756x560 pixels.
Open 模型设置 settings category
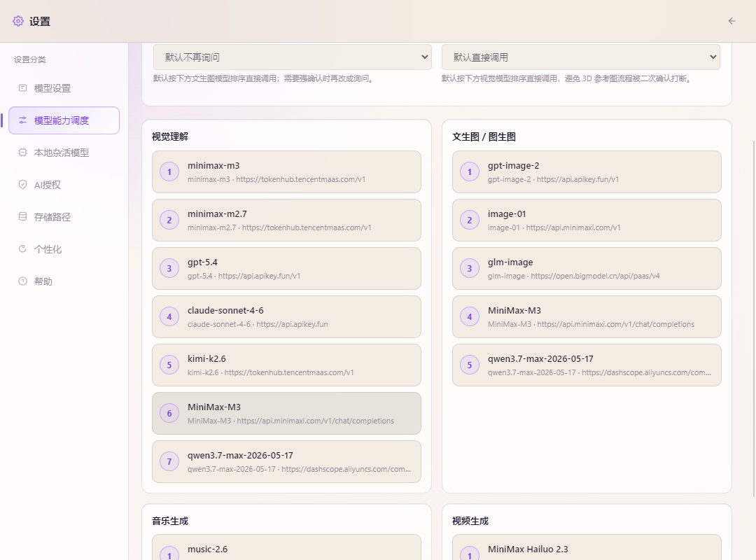(64, 88)
